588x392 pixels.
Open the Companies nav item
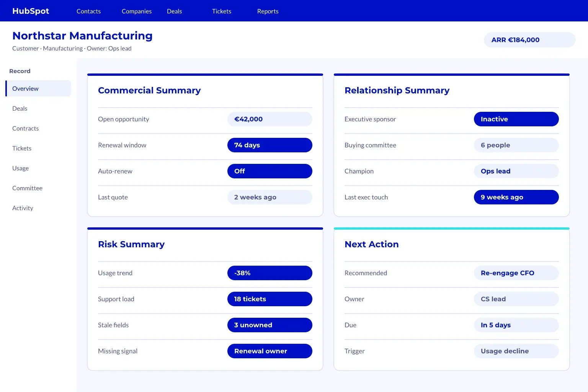(x=137, y=11)
